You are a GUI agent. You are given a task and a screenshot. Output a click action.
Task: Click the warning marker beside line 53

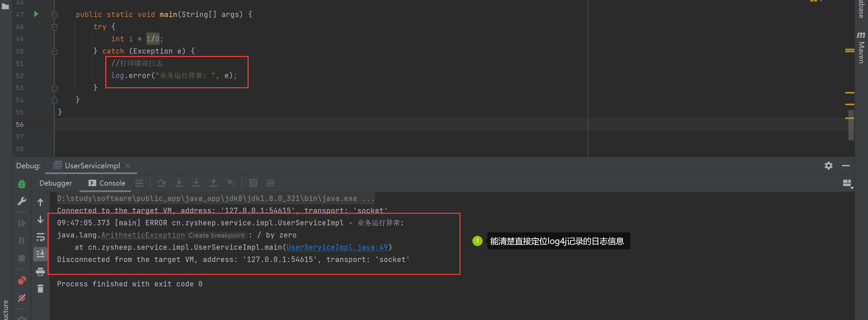[x=850, y=93]
